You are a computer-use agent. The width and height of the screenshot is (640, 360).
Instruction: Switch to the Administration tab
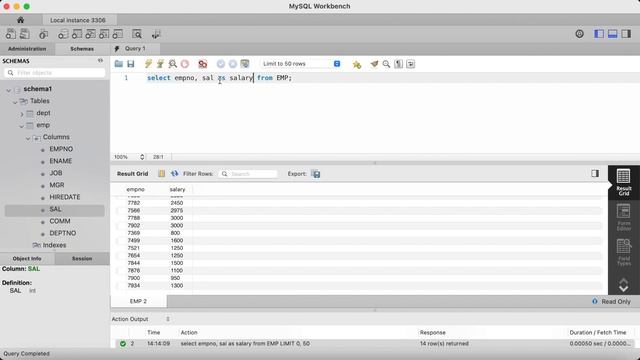click(27, 49)
